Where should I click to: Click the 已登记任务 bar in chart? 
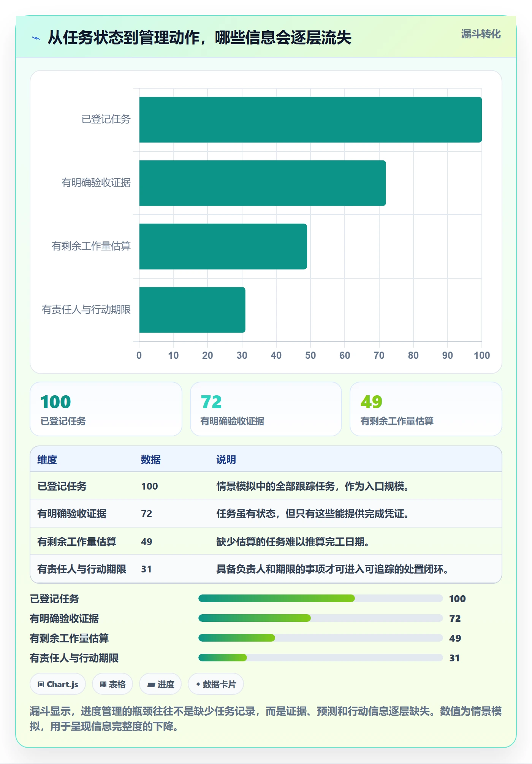click(310, 120)
